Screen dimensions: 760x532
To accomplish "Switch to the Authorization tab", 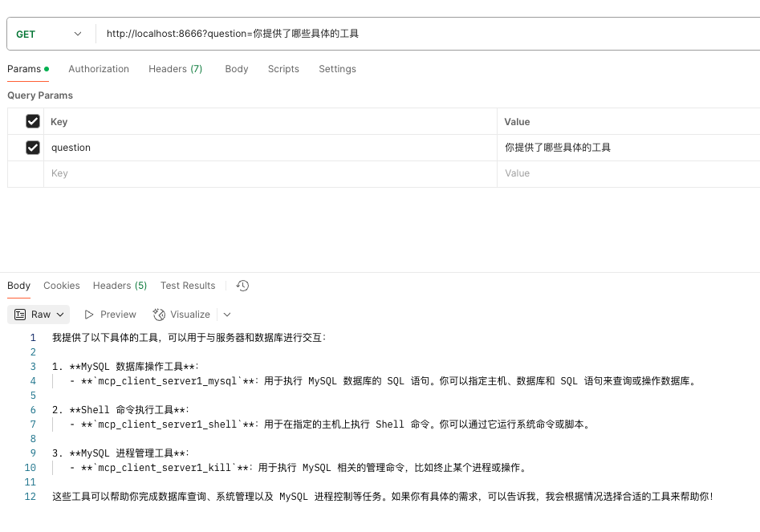I will 99,69.
